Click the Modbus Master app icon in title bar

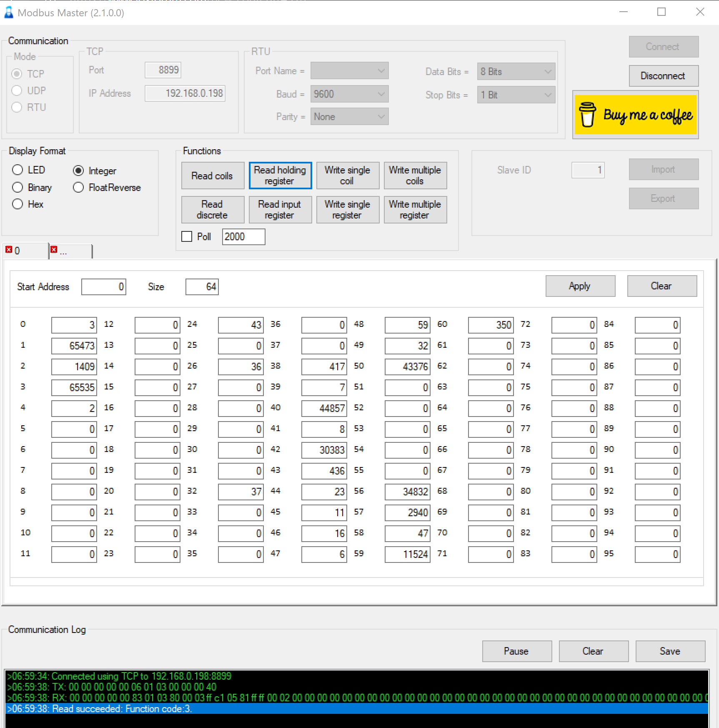[9, 13]
